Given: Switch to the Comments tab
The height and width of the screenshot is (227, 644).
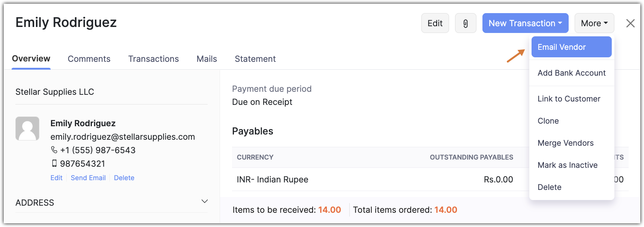Looking at the screenshot, I should click(89, 59).
